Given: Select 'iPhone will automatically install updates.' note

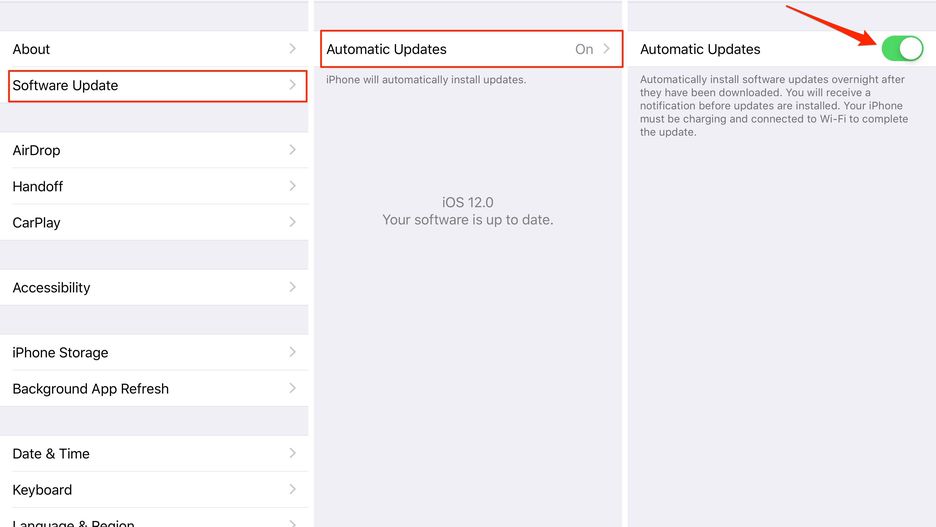Looking at the screenshot, I should point(426,79).
